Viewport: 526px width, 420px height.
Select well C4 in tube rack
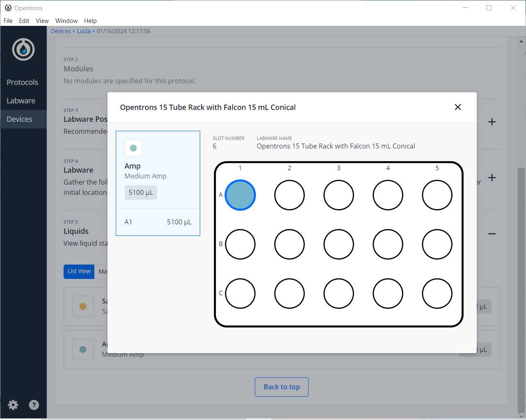(388, 294)
